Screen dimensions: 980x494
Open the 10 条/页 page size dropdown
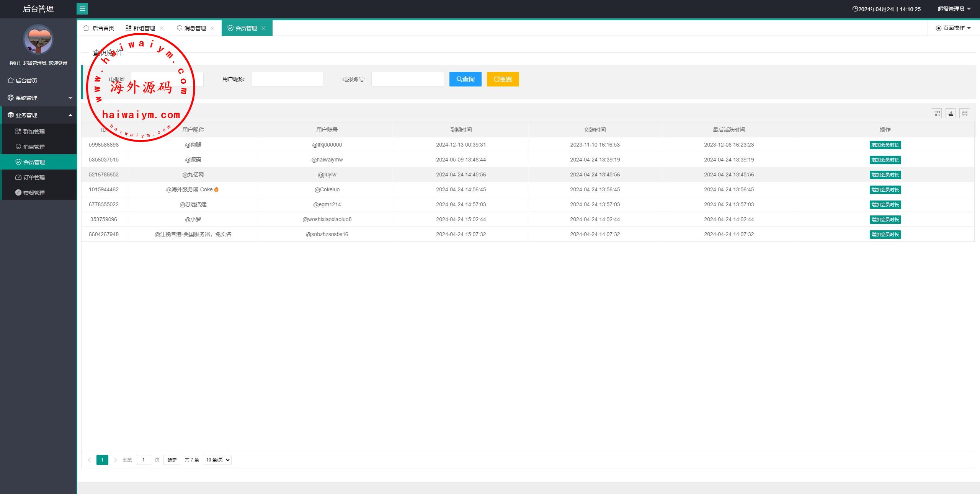coord(217,460)
